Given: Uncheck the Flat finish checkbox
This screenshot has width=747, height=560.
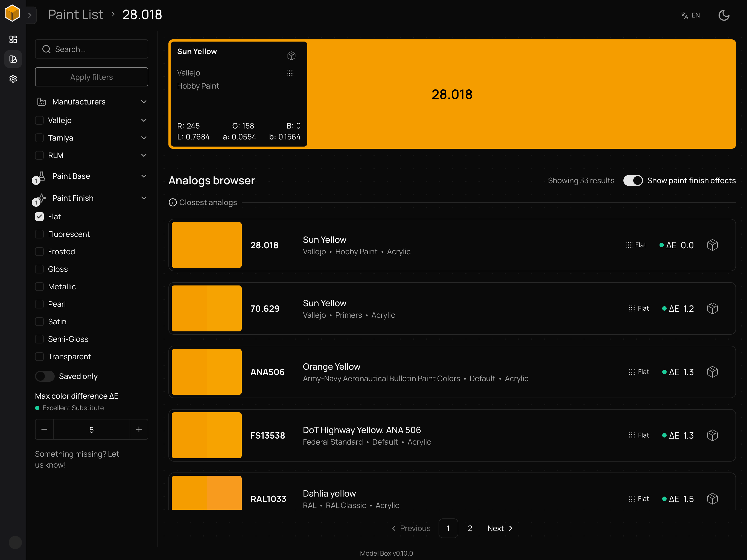Looking at the screenshot, I should tap(40, 217).
